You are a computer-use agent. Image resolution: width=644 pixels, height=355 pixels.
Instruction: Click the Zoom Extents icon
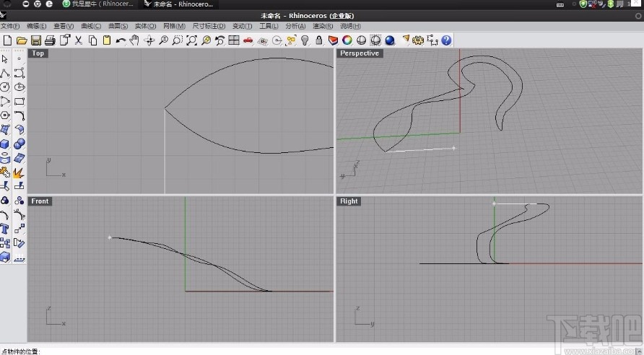click(192, 40)
